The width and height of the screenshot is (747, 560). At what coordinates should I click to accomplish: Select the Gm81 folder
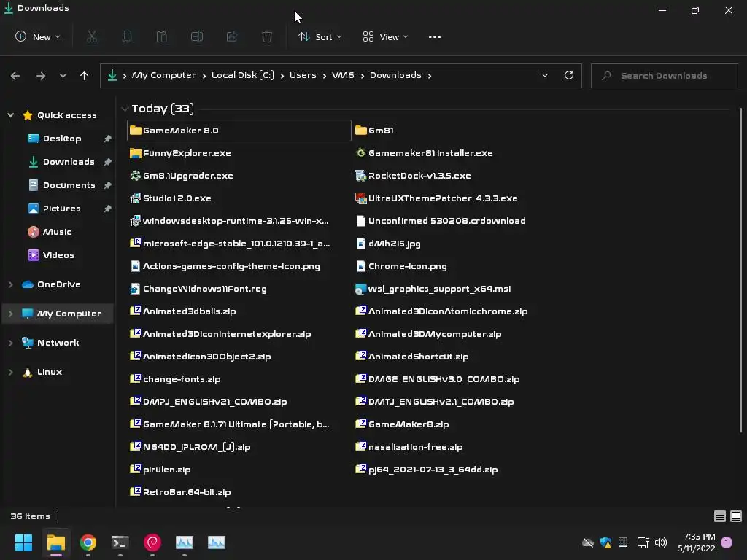point(374,131)
